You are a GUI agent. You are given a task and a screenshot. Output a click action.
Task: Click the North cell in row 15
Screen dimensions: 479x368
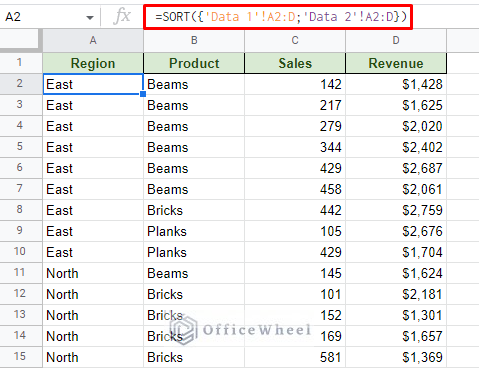(x=93, y=357)
